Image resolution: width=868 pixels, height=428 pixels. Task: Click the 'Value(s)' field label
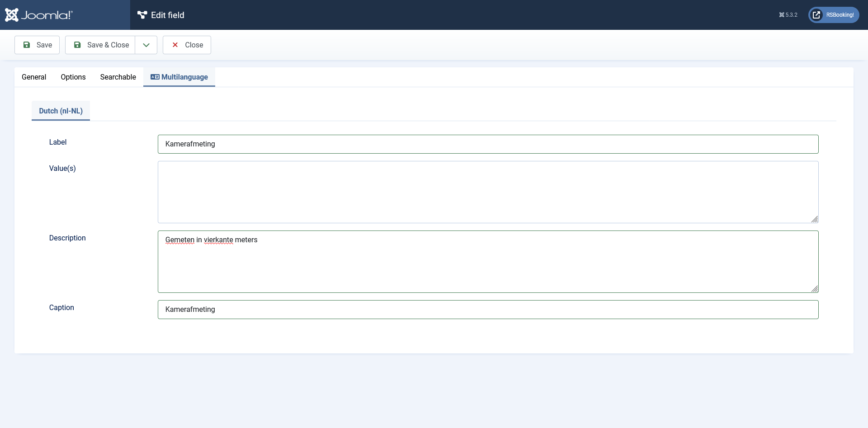coord(62,168)
